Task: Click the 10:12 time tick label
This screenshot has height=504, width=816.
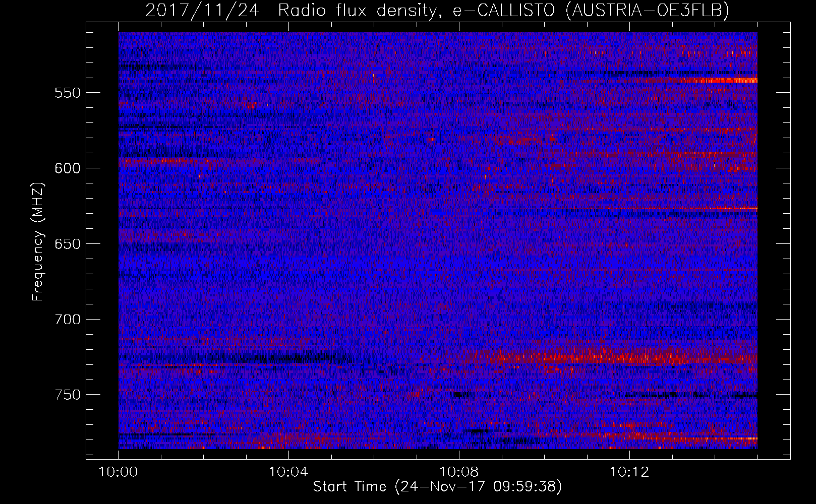Action: pyautogui.click(x=629, y=472)
